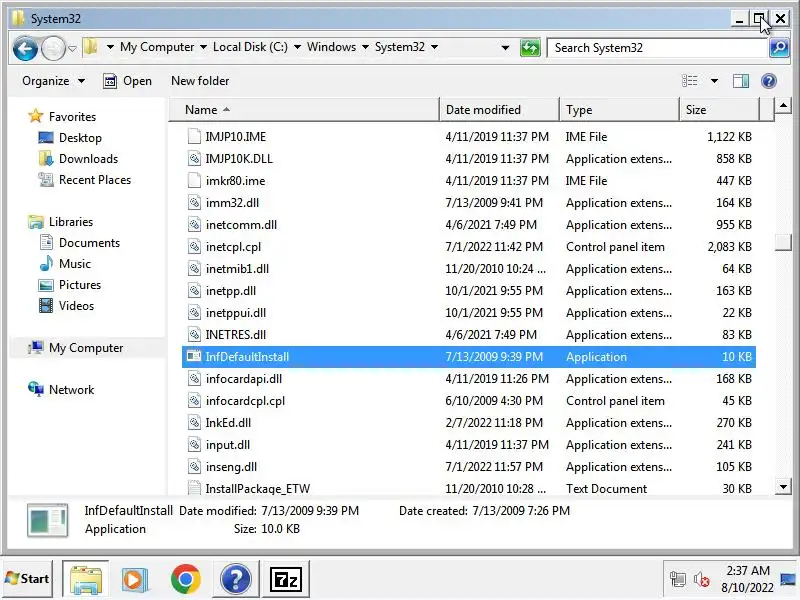Click the vertical scrollbar thumb
800x600 pixels.
click(x=783, y=242)
